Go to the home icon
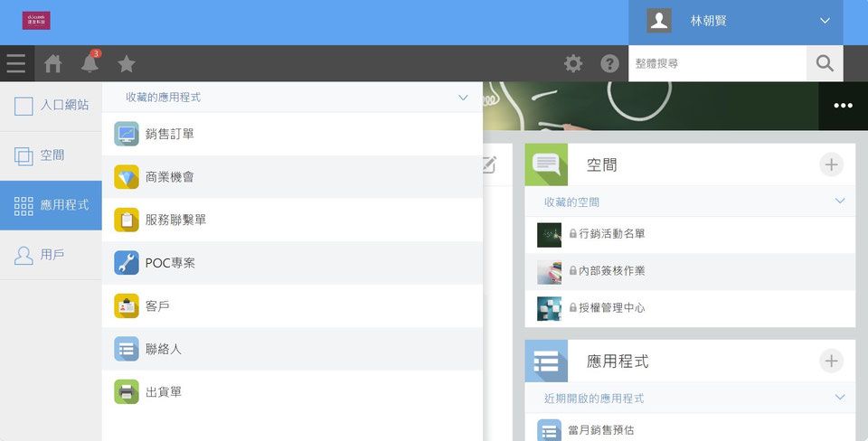This screenshot has width=868, height=441. pos(53,63)
